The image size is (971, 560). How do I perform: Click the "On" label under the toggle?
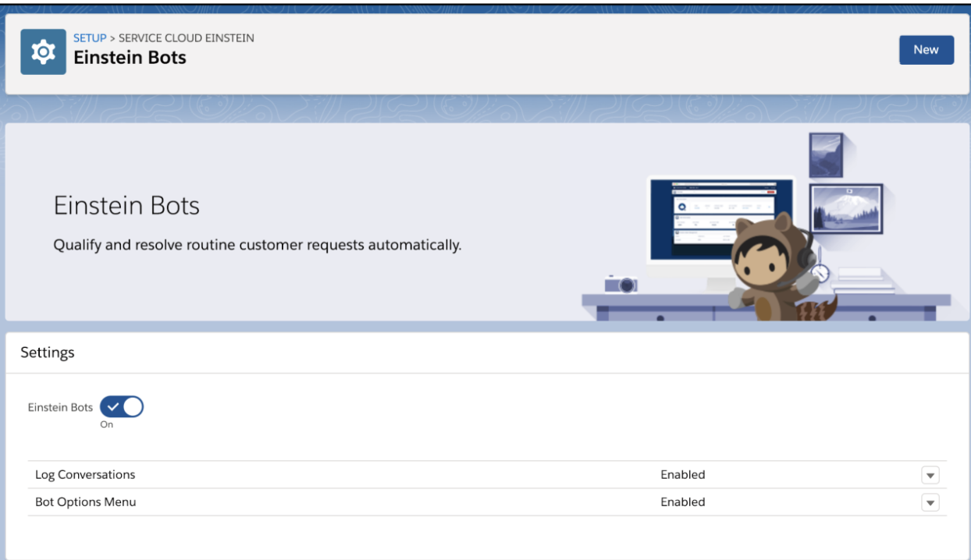[x=106, y=425]
